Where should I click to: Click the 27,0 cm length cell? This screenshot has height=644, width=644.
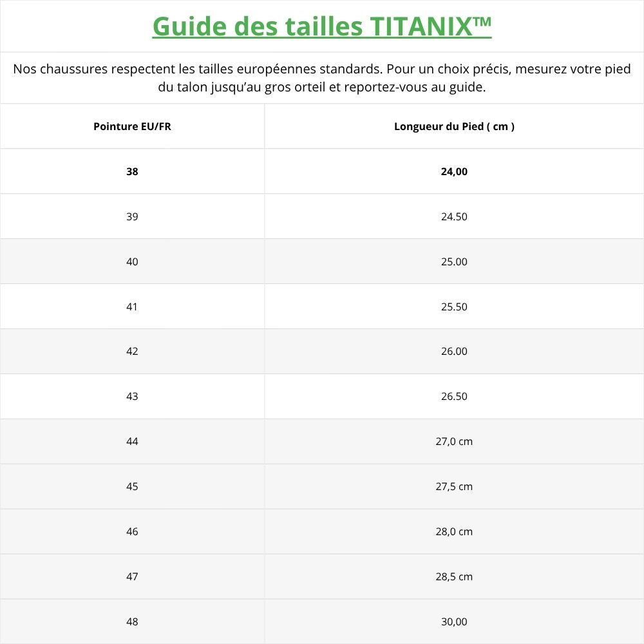(454, 441)
